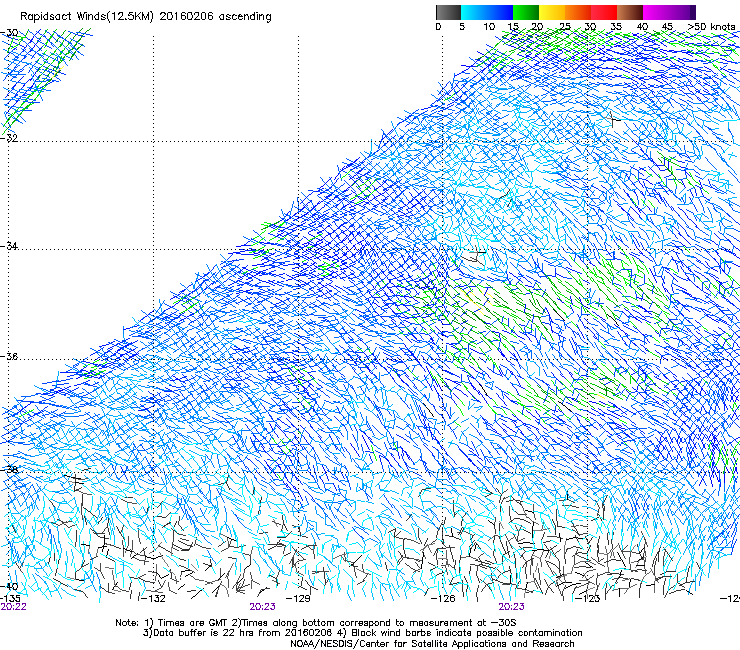Click the legend label "15"
This screenshot has width=740, height=650.
[513, 27]
